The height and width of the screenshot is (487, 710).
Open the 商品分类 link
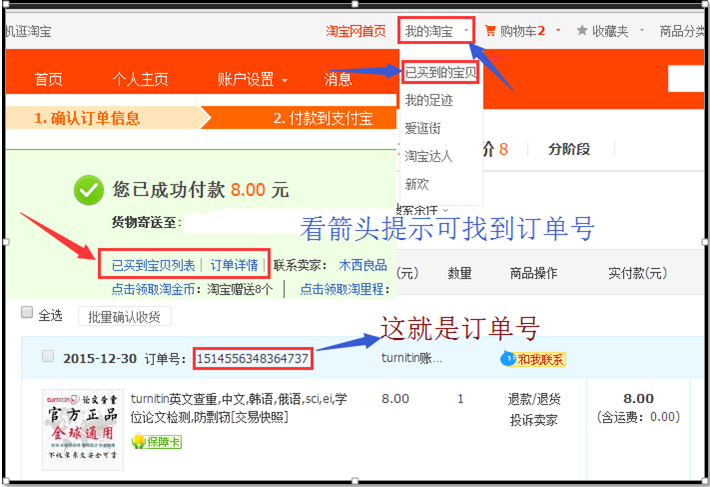pos(682,31)
